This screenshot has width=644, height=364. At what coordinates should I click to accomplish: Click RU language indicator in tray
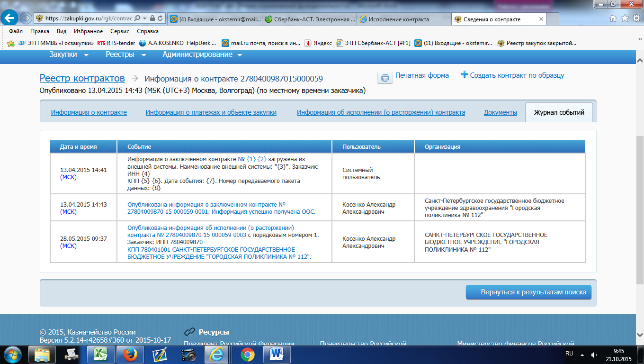click(569, 354)
